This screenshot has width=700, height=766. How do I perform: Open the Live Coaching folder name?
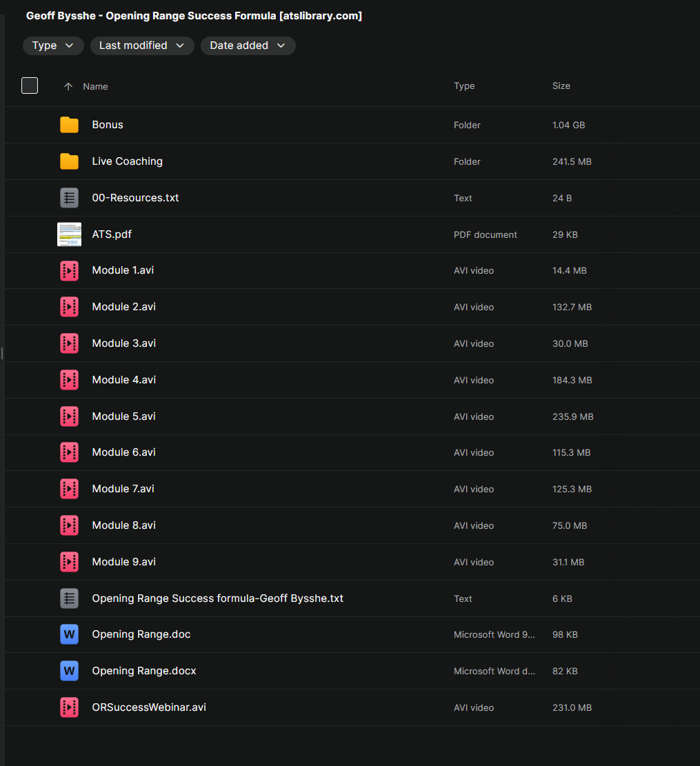(127, 161)
